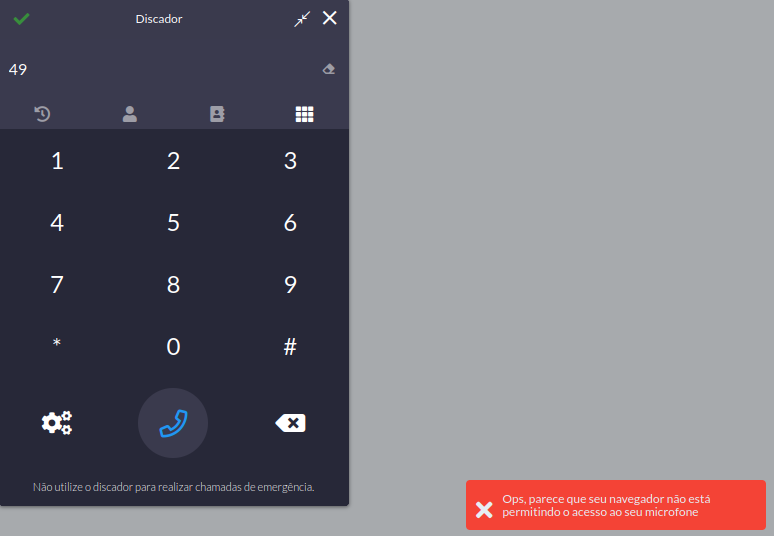Open the call history tab
The height and width of the screenshot is (536, 774).
tap(42, 114)
